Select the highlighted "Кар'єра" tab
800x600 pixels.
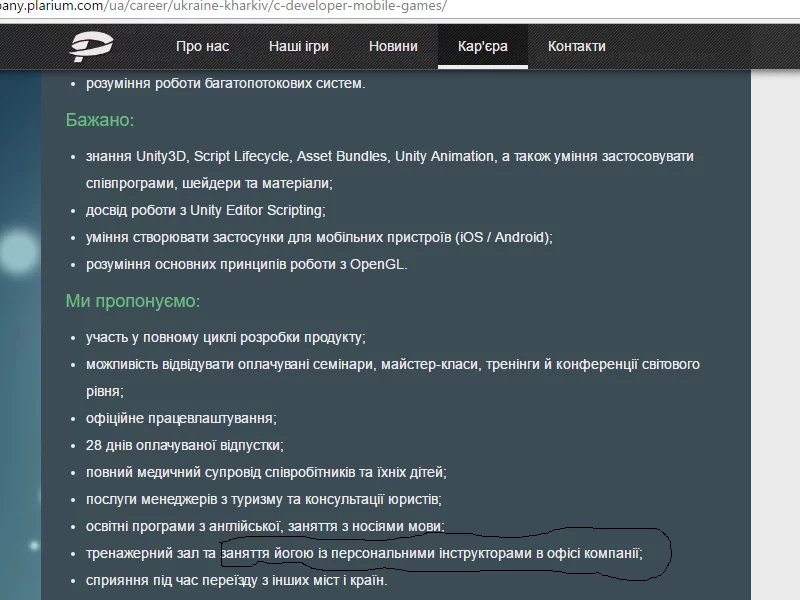[x=483, y=46]
